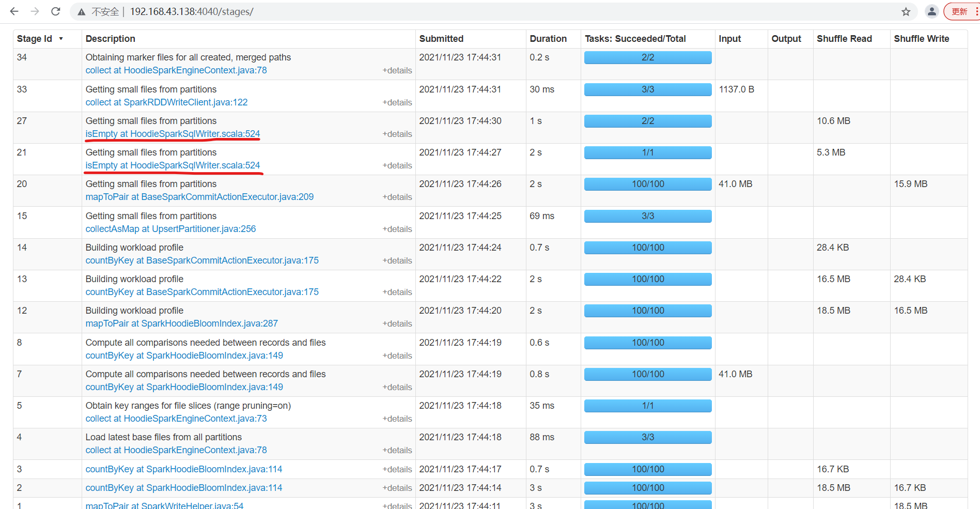The height and width of the screenshot is (509, 980).
Task: Expand +details for stage 20
Action: (397, 197)
